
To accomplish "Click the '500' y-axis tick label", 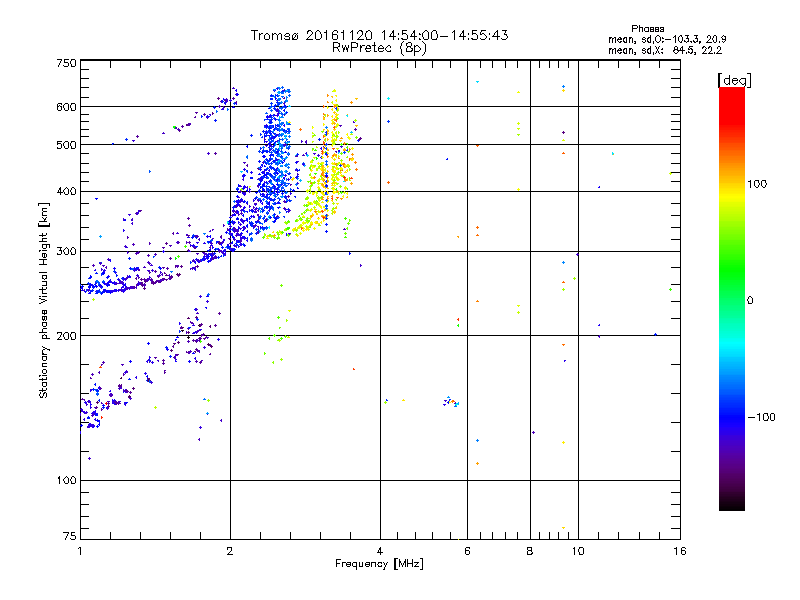I will pyautogui.click(x=66, y=145).
